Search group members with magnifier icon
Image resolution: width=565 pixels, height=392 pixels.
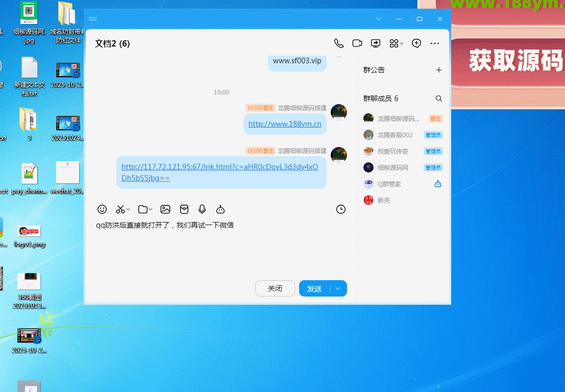pos(438,99)
